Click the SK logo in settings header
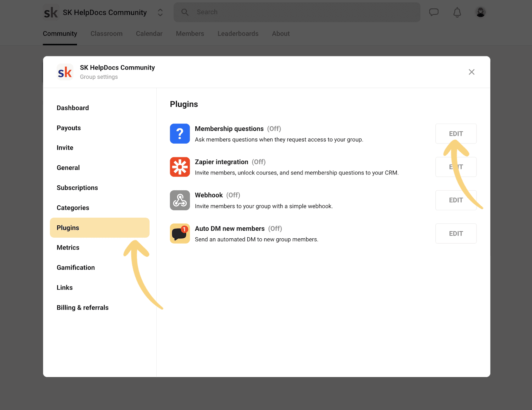Viewport: 532px width, 410px height. pyautogui.click(x=65, y=72)
